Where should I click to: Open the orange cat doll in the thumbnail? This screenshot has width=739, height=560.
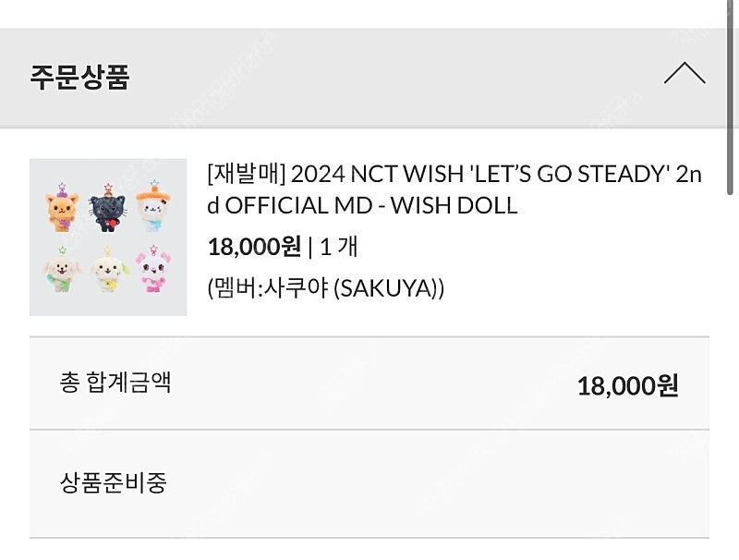62,208
